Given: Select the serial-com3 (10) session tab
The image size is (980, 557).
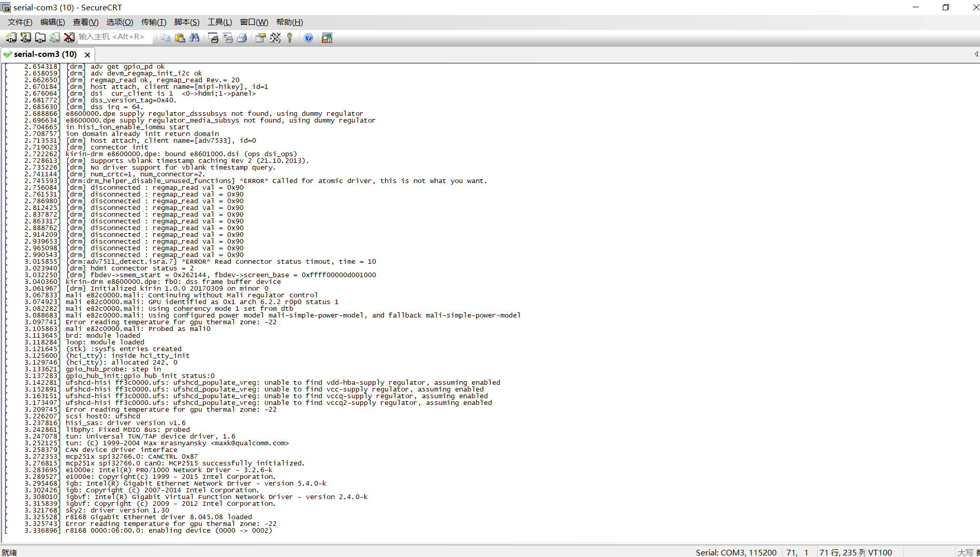Looking at the screenshot, I should tap(44, 54).
